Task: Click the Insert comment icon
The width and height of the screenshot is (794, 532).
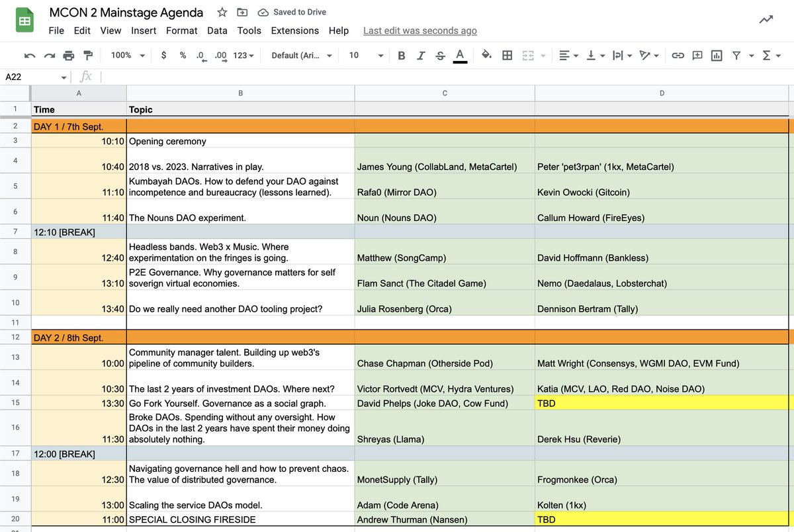Action: (697, 56)
